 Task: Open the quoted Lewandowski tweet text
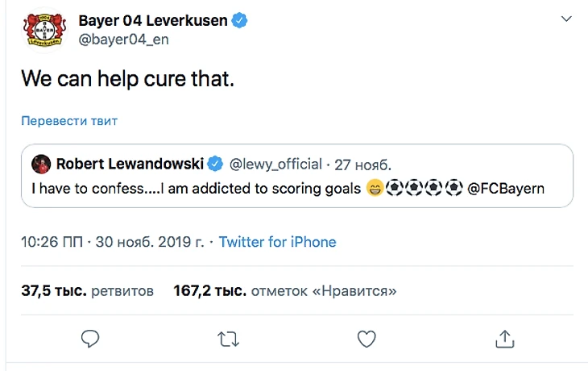click(x=193, y=189)
